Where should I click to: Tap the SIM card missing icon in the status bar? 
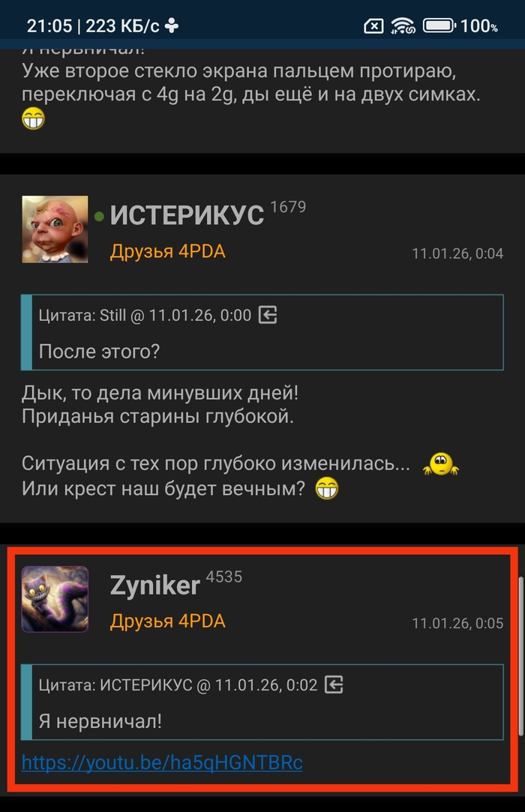click(x=373, y=26)
